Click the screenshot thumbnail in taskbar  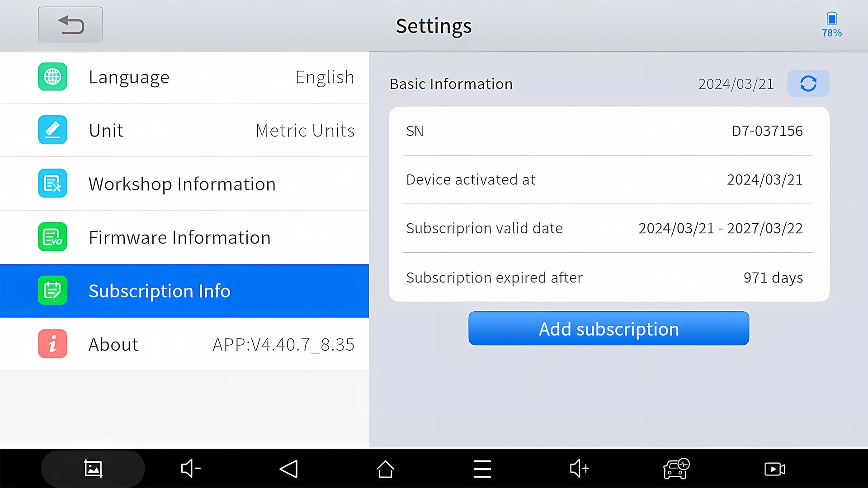coord(93,468)
